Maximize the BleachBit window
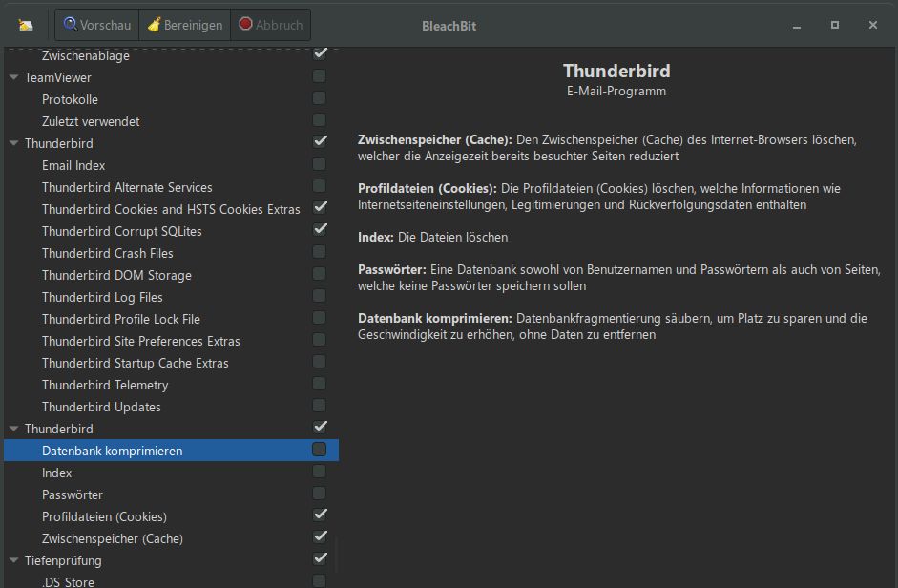898x588 pixels. coord(835,25)
